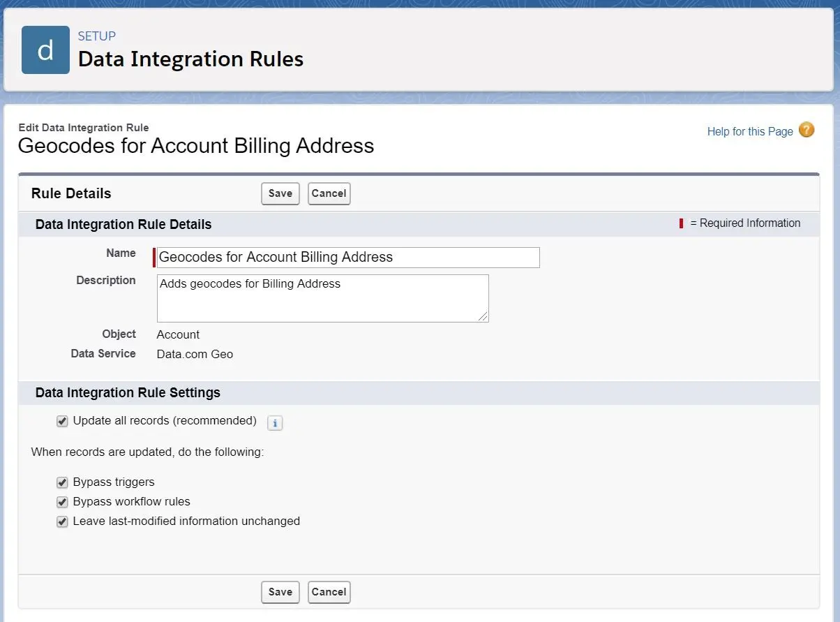Click the Edit Data Integration Rule subtitle

[x=84, y=128]
